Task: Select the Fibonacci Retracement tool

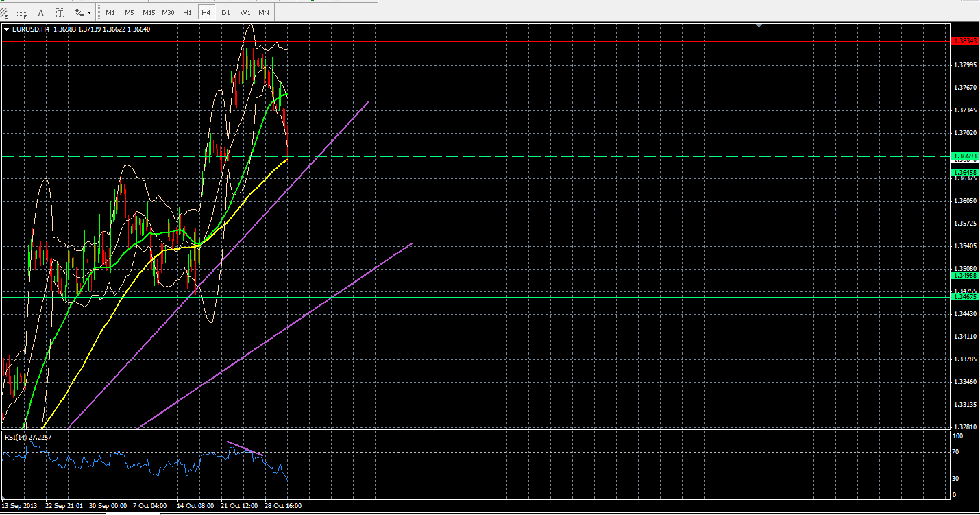Action: pyautogui.click(x=22, y=12)
